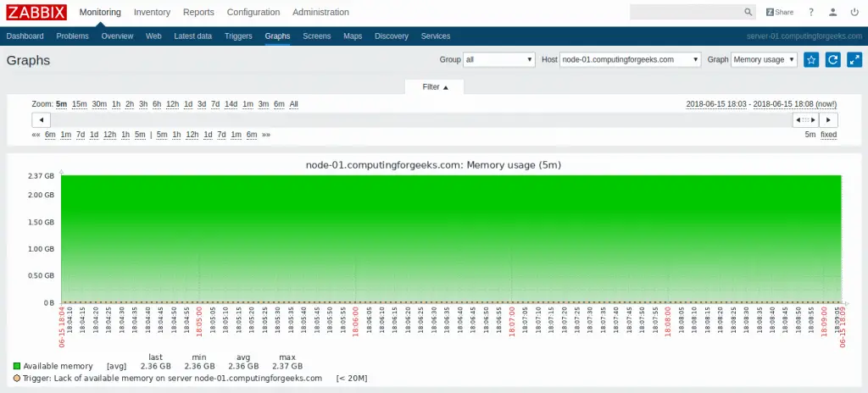Click the search magnifier icon
Image resolution: width=868 pixels, height=393 pixels.
click(748, 13)
